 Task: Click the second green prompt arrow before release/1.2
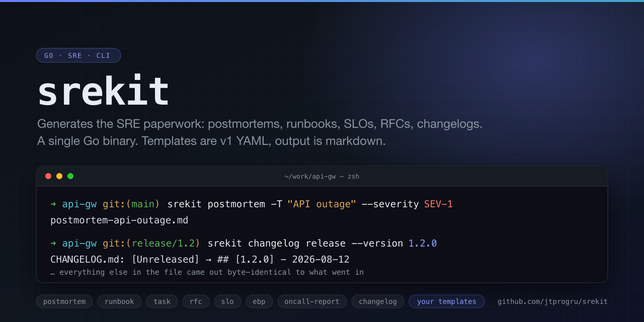point(53,243)
